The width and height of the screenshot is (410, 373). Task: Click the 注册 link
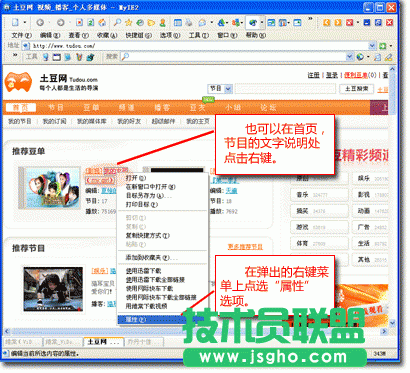313,75
